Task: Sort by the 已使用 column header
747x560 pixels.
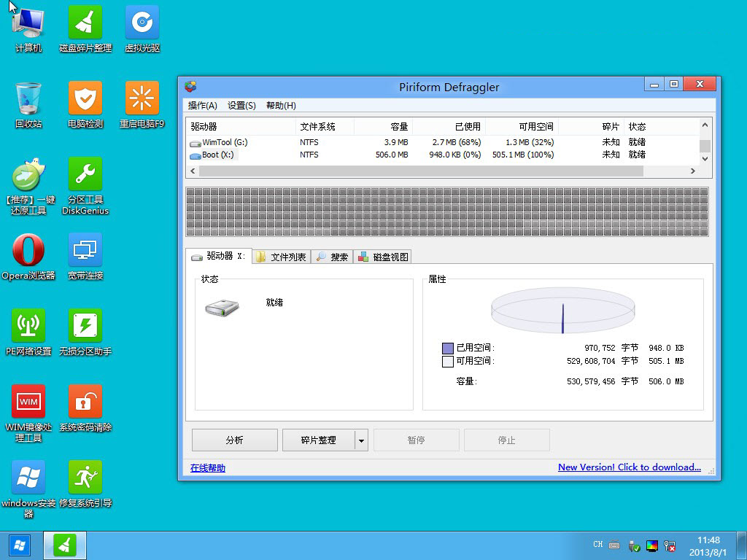Action: [449, 127]
